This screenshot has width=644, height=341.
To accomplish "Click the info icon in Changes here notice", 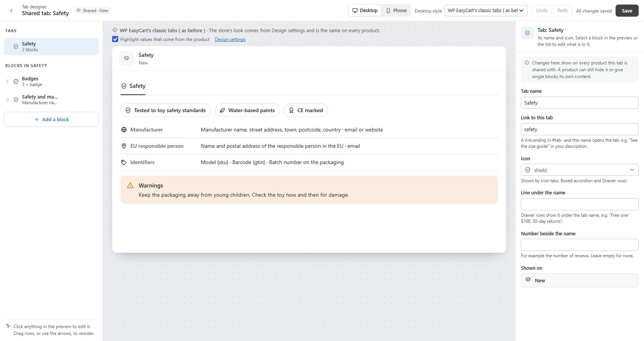I will [527, 63].
